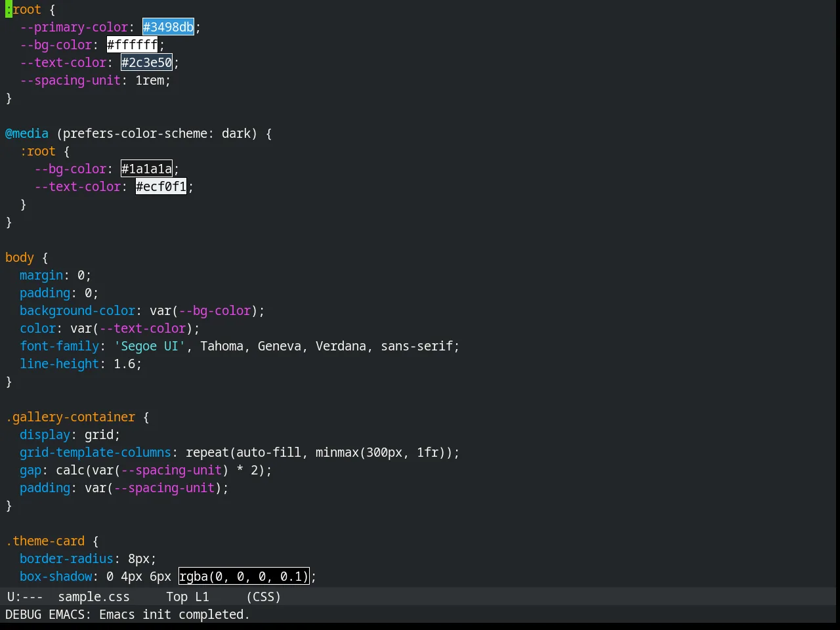Place cursor on --primary-color variable name
This screenshot has height=630, width=840.
(x=73, y=27)
